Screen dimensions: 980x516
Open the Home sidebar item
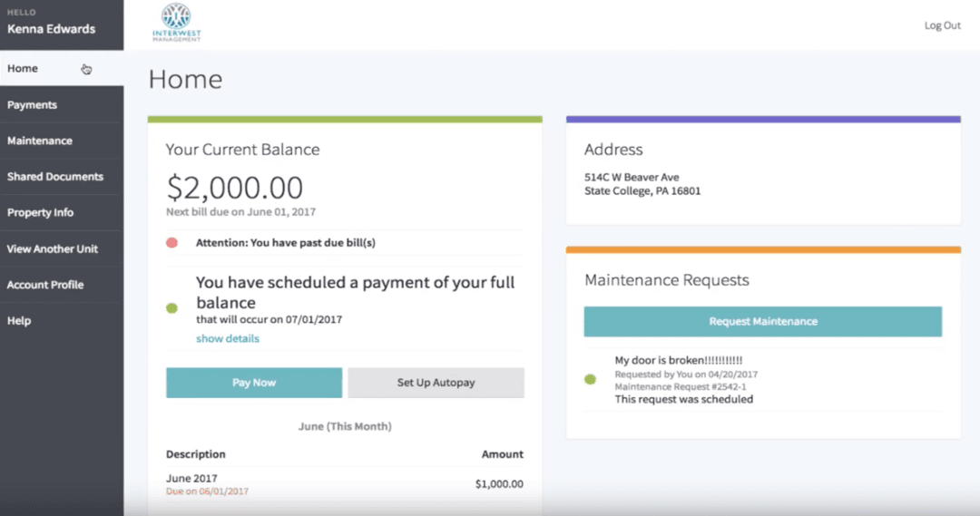pos(23,69)
